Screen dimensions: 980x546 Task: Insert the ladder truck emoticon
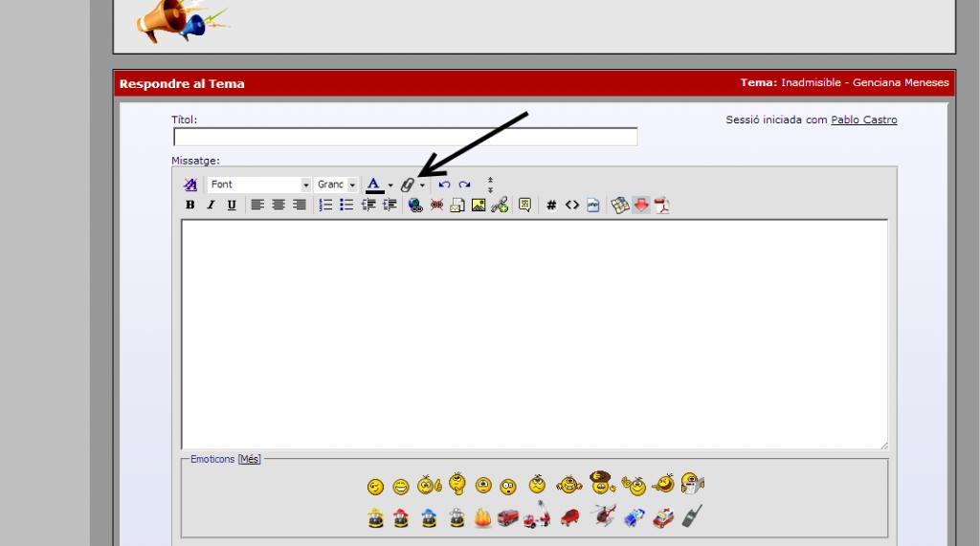coord(538,514)
